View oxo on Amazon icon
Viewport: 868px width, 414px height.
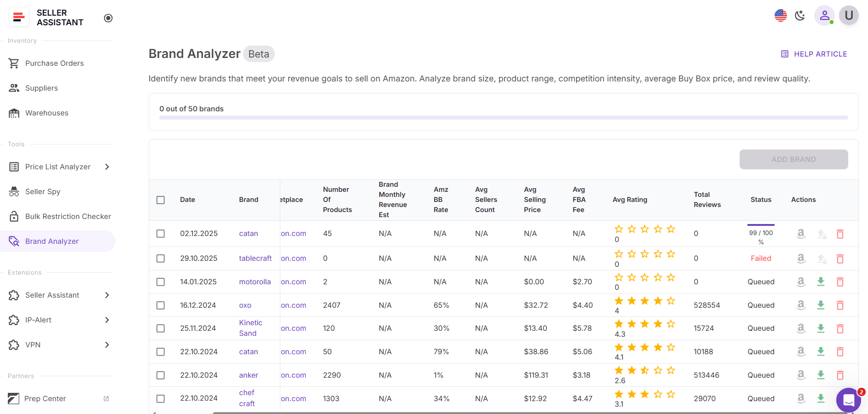[801, 305]
